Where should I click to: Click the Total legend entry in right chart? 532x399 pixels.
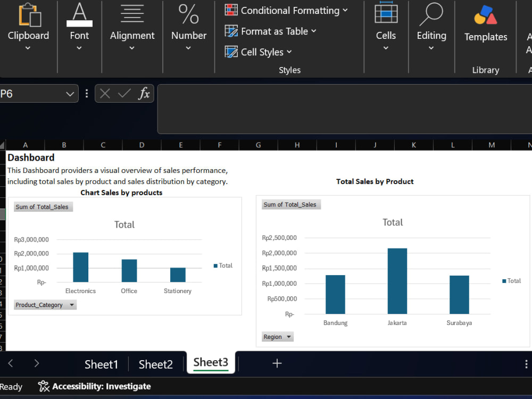coord(512,280)
